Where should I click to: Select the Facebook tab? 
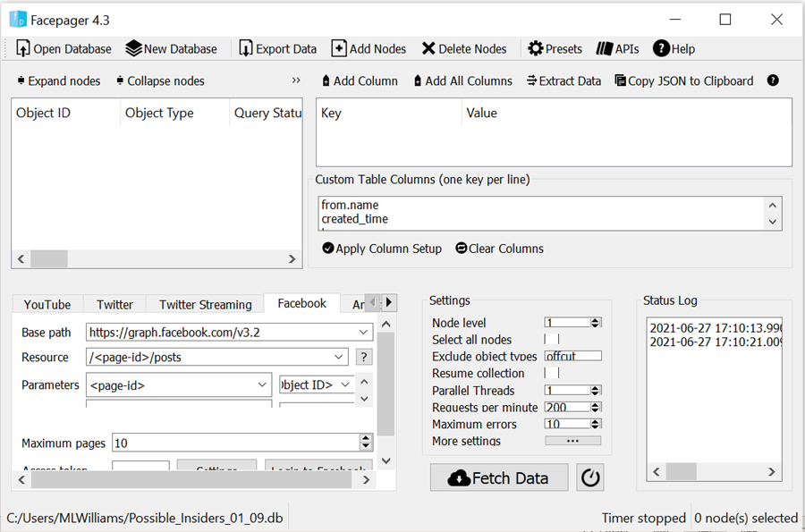click(302, 303)
